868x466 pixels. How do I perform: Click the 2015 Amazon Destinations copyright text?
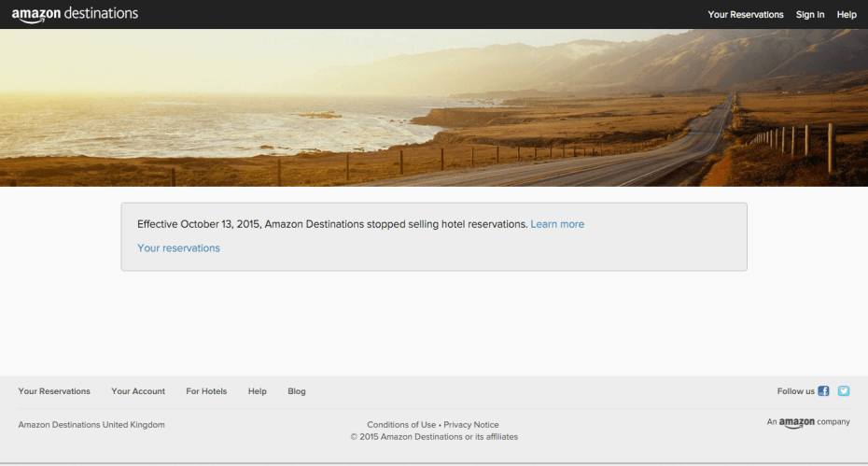(434, 437)
